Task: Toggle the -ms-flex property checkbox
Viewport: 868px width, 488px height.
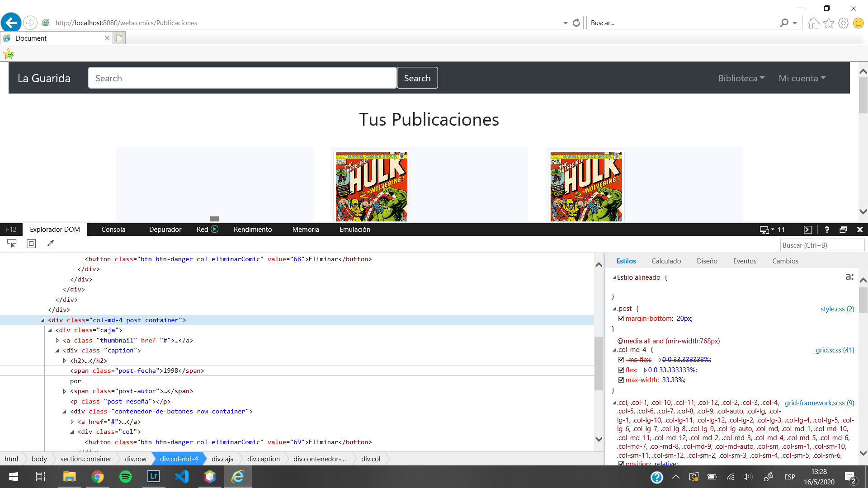Action: [x=621, y=360]
